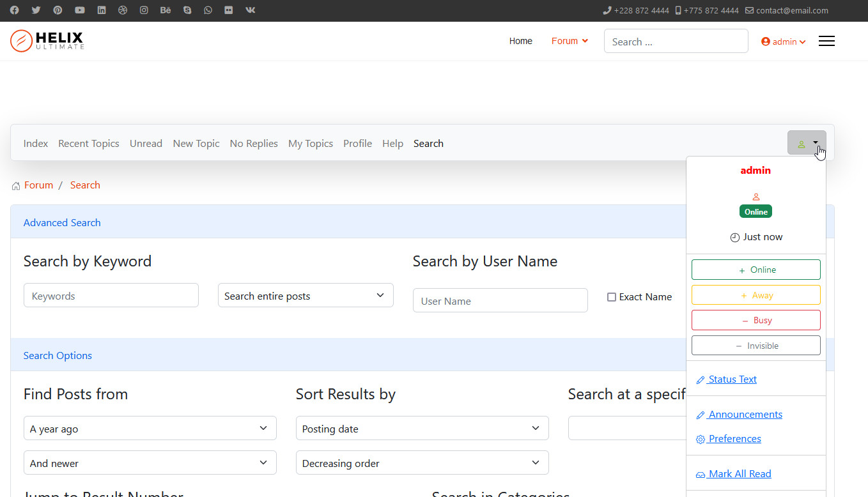Screen dimensions: 868x497
Task: Set status to Busy
Action: coord(756,320)
